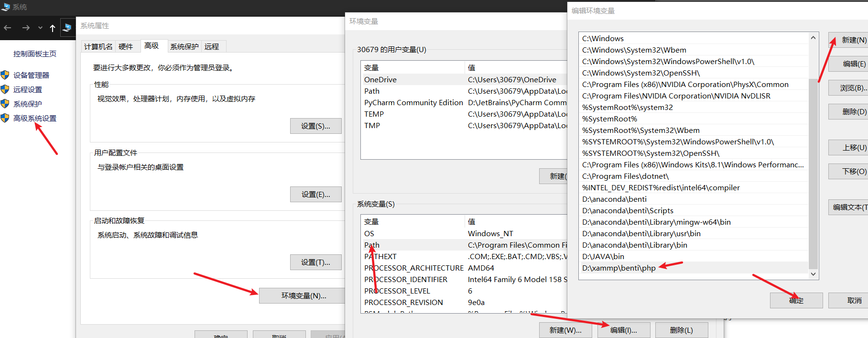Select PROCESSOR_ARCHITECTURE variable row
The height and width of the screenshot is (338, 868).
[464, 268]
